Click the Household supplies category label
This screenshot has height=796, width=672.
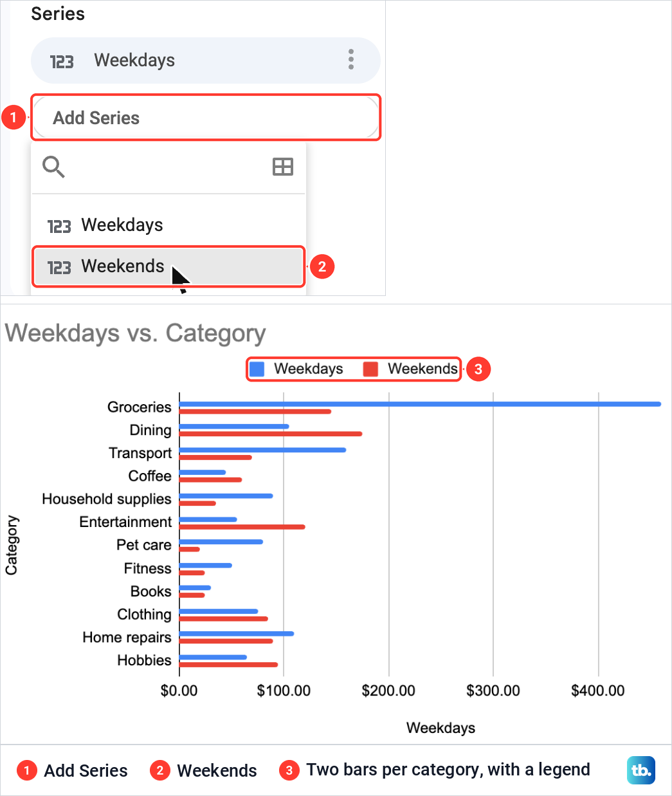[107, 499]
